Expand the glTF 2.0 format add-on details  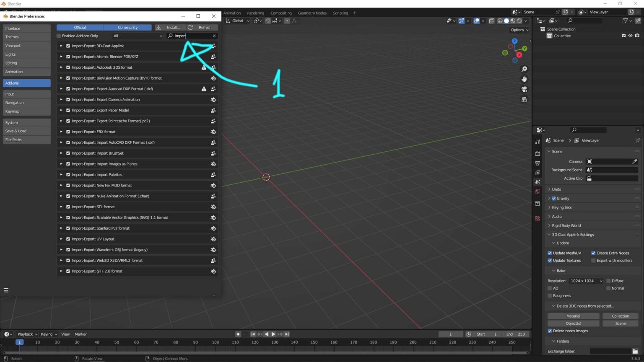(x=61, y=271)
